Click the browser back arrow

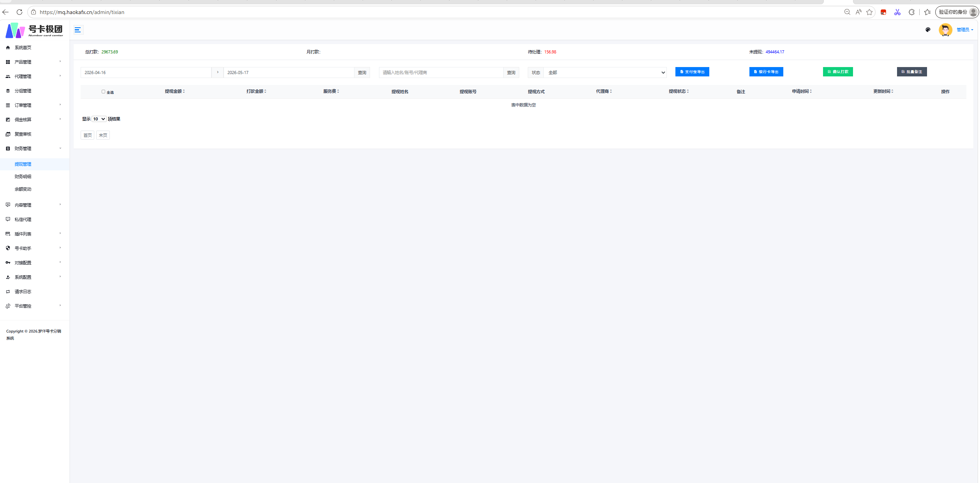point(5,12)
